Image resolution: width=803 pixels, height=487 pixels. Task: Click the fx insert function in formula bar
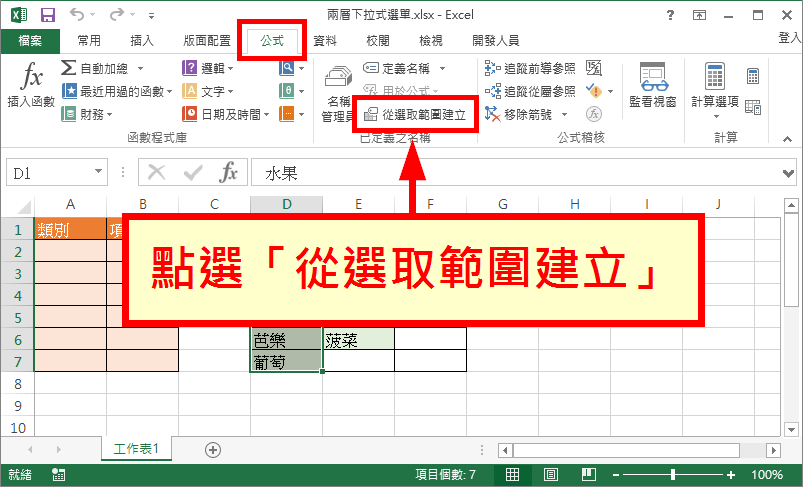click(x=228, y=172)
